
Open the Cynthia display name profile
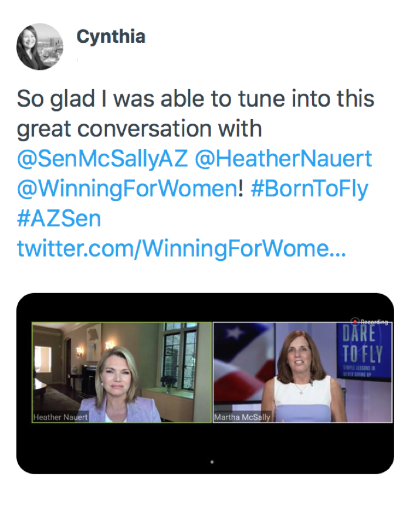click(110, 37)
